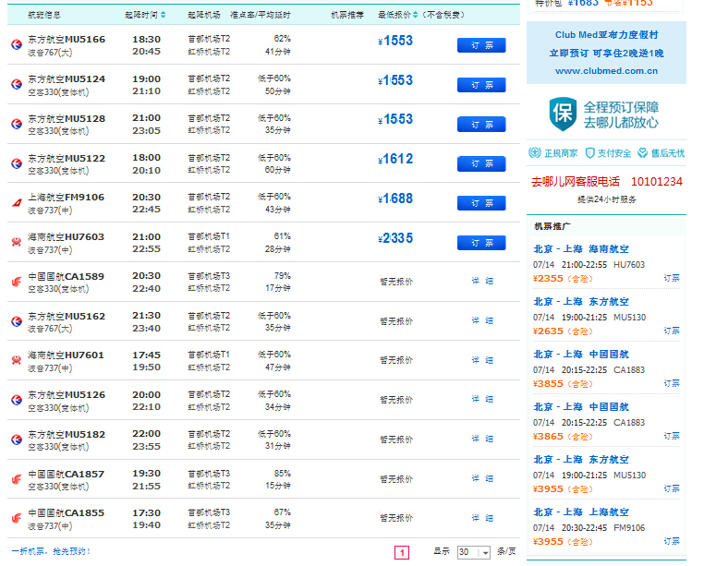Click the 航班信息 column header
The width and height of the screenshot is (728, 566).
click(x=44, y=15)
